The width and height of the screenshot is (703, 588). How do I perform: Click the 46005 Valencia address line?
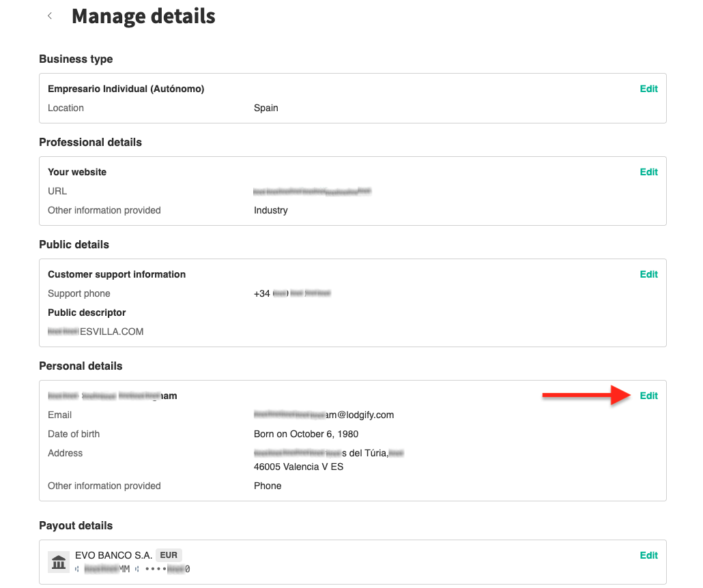click(298, 467)
